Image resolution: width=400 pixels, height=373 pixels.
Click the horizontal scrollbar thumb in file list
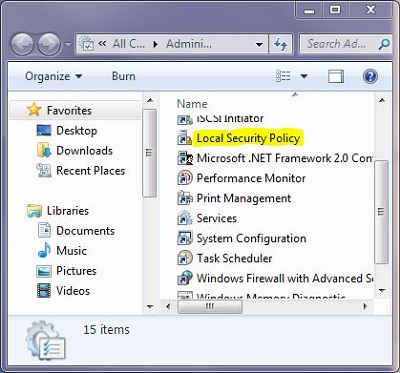[x=210, y=306]
